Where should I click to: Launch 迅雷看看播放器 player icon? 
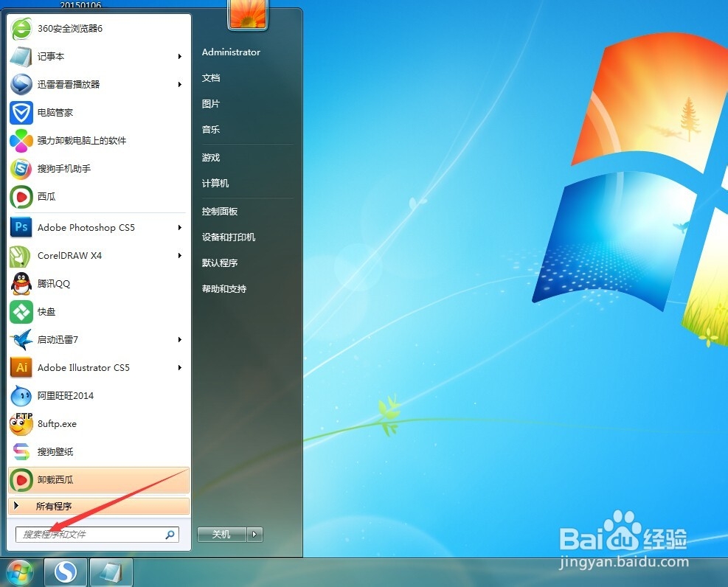click(x=21, y=85)
